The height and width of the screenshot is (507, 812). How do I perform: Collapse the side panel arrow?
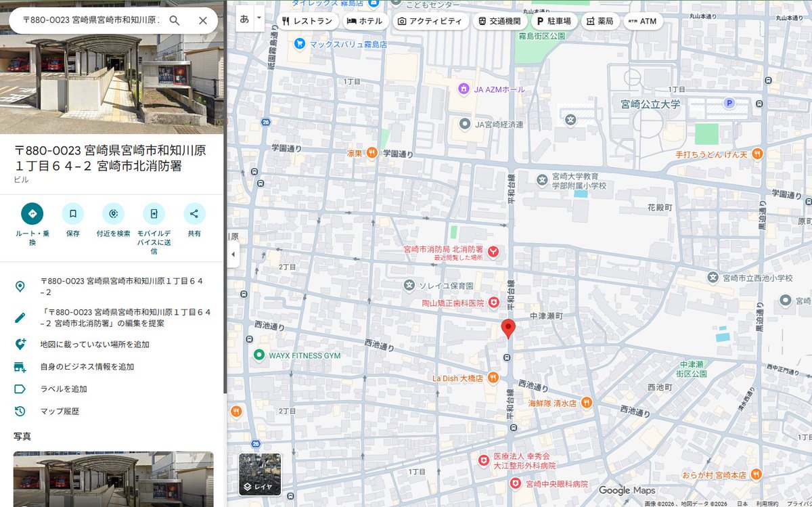[x=233, y=255]
